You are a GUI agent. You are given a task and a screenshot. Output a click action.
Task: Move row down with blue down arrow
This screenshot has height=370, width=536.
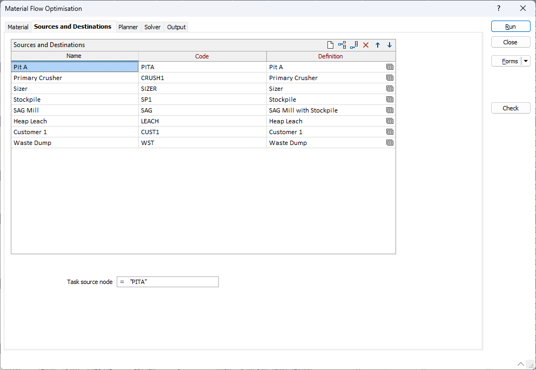coord(389,45)
